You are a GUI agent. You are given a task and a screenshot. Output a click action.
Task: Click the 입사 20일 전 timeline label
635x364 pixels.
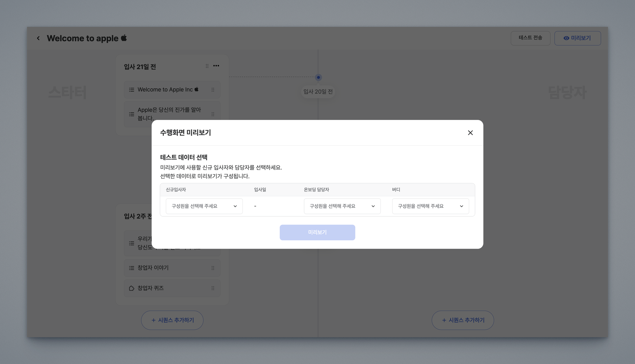coord(318,92)
